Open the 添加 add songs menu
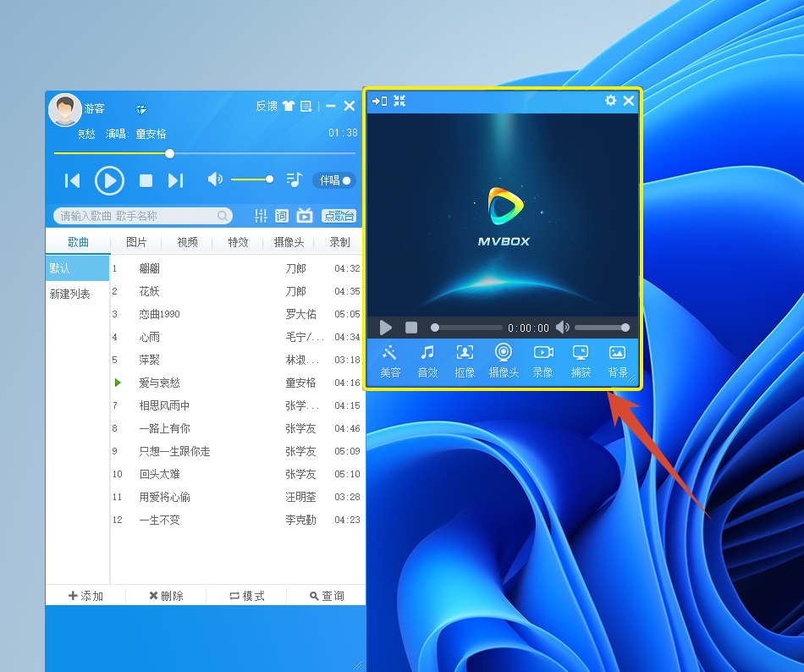Screen dimensions: 804x672 coord(85,596)
